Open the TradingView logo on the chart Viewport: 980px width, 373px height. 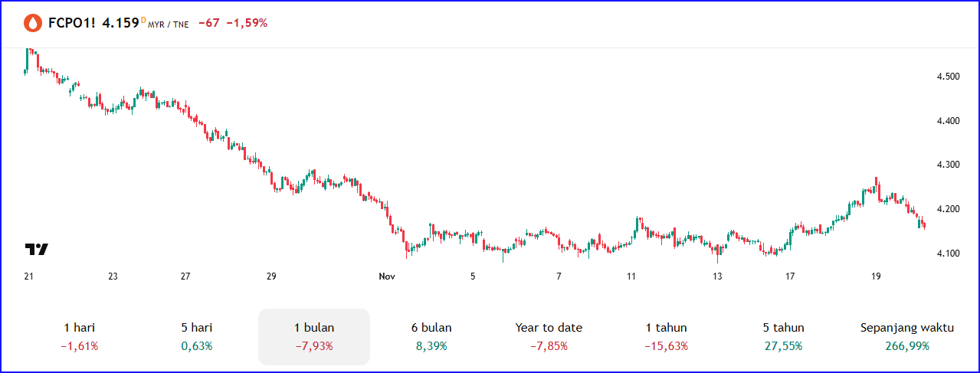click(37, 249)
